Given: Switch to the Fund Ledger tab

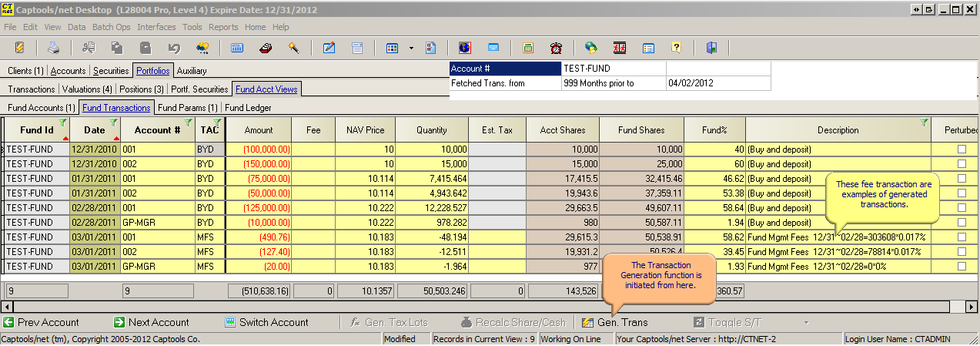Looking at the screenshot, I should point(248,108).
